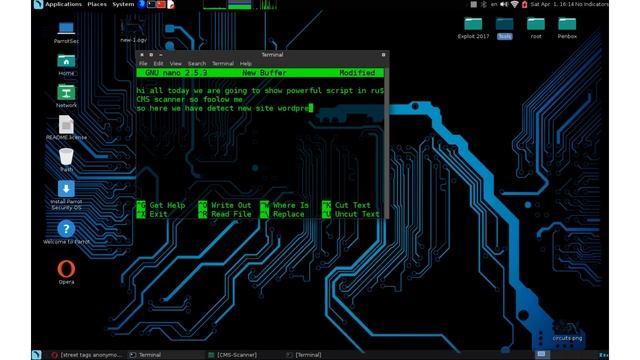The height and width of the screenshot is (360, 640).
Task: Click the 'New Buffer' header text
Action: tap(264, 73)
